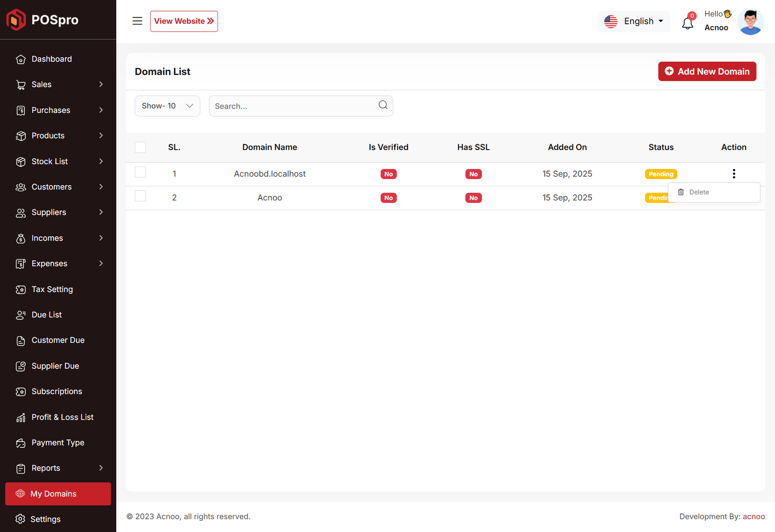The height and width of the screenshot is (532, 775).
Task: Click the Add New Domain button
Action: click(707, 71)
